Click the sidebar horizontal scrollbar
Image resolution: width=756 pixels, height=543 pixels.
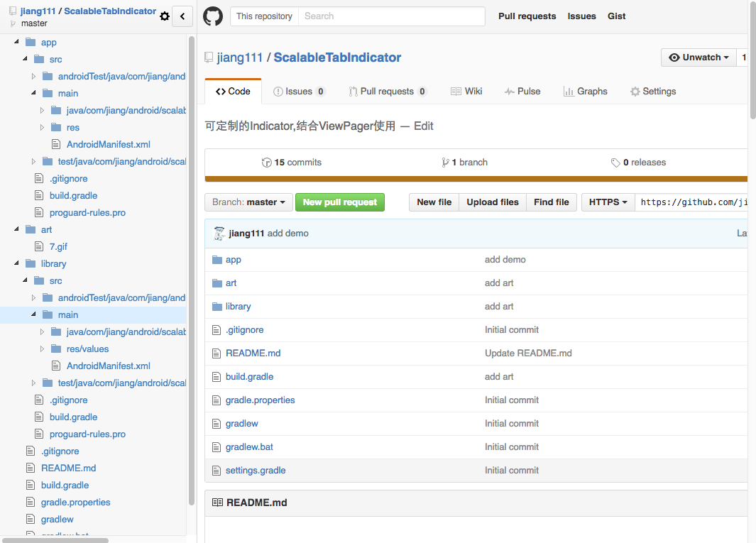pyautogui.click(x=55, y=540)
